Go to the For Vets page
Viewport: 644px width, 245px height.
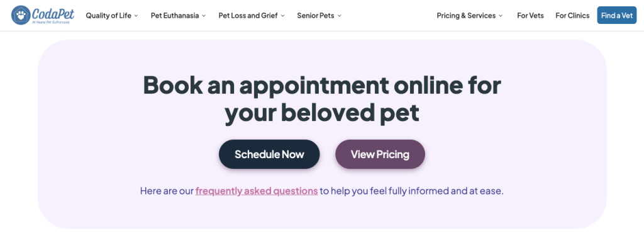point(530,16)
